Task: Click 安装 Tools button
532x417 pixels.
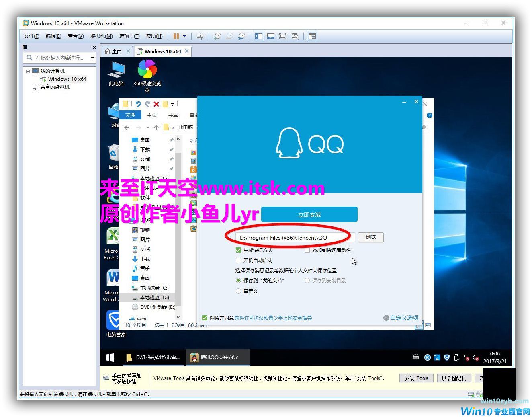Action: pyautogui.click(x=416, y=378)
